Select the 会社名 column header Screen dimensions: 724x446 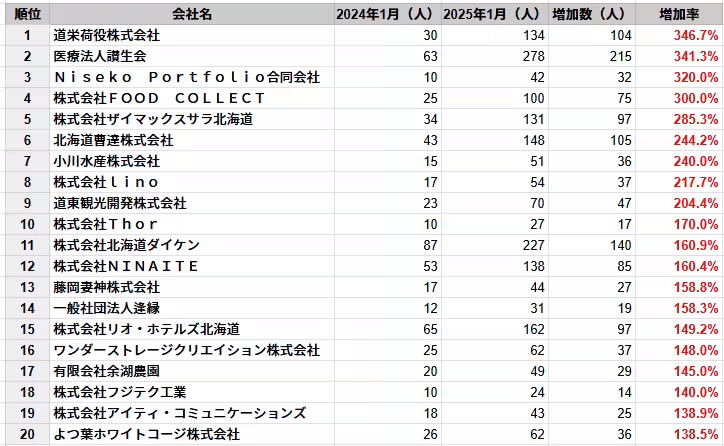coord(192,14)
